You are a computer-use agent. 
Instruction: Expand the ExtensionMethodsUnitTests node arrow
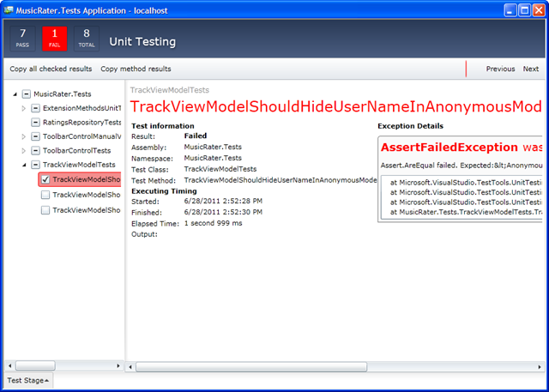pyautogui.click(x=24, y=108)
